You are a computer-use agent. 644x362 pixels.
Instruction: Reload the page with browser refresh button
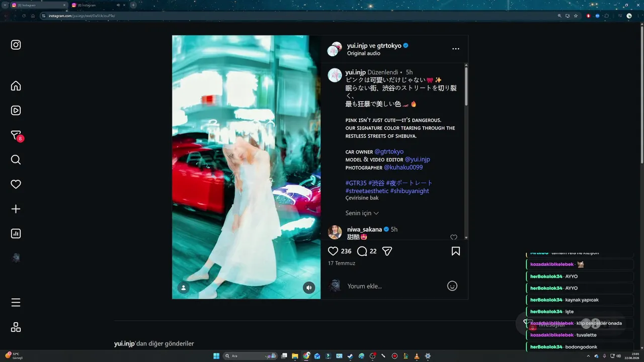(x=24, y=16)
